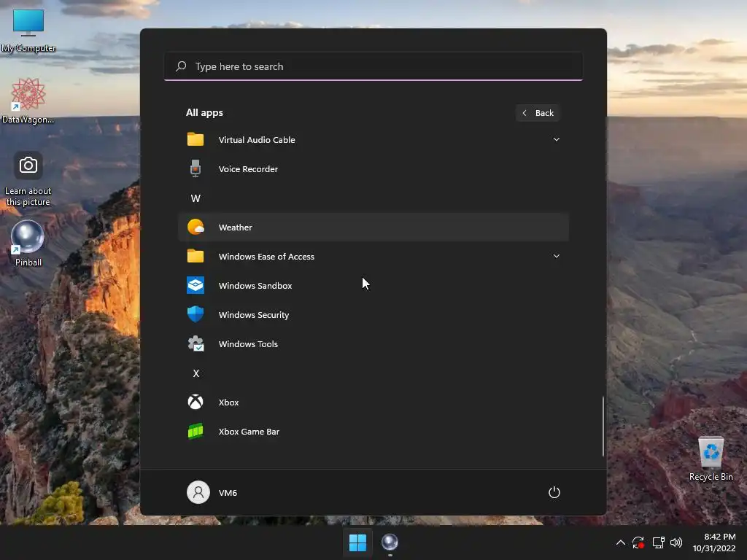Go back using the Back button
747x560 pixels.
[538, 113]
